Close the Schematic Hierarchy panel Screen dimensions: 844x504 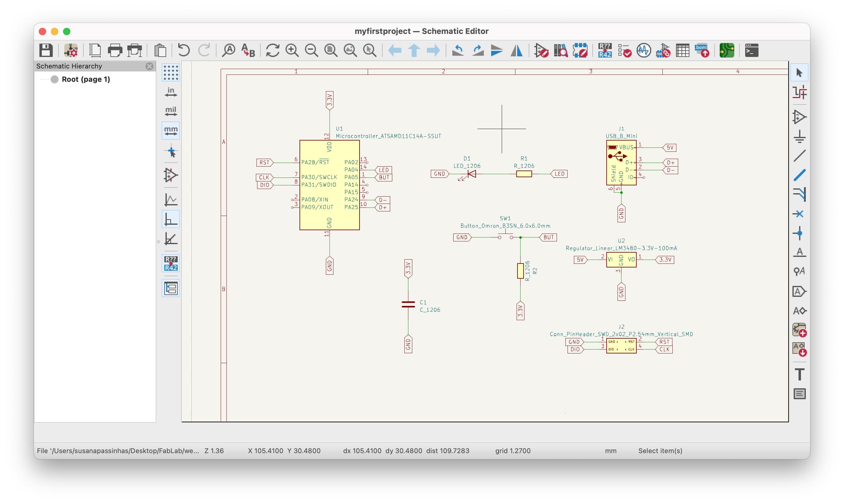[x=149, y=66]
